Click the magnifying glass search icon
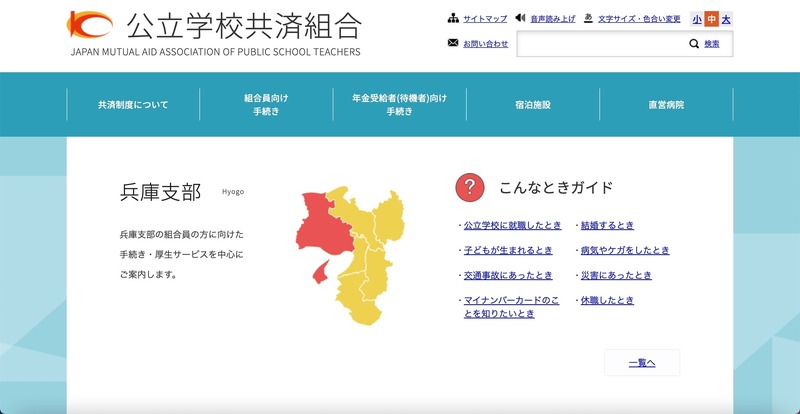The height and width of the screenshot is (414, 800). (694, 44)
